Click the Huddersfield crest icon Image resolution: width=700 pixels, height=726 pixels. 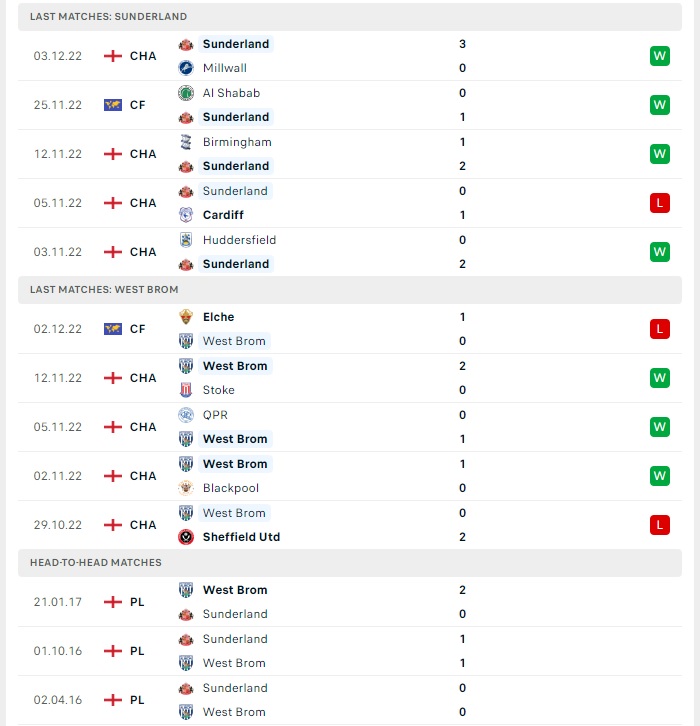pos(186,240)
